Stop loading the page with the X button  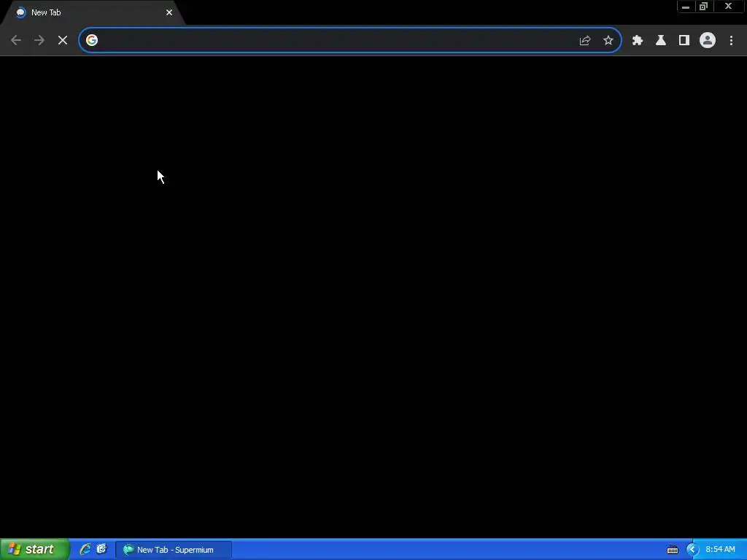(x=63, y=41)
